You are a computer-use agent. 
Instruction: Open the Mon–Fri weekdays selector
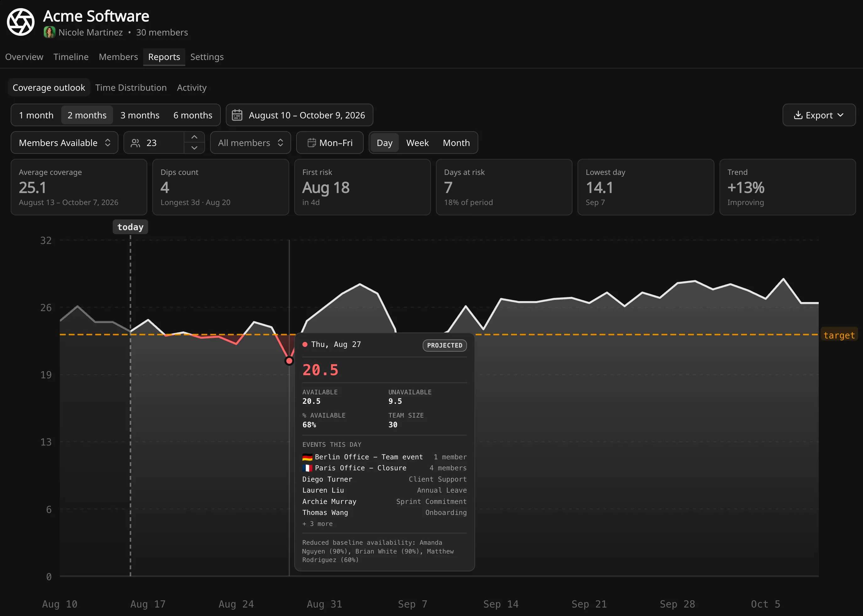[330, 143]
